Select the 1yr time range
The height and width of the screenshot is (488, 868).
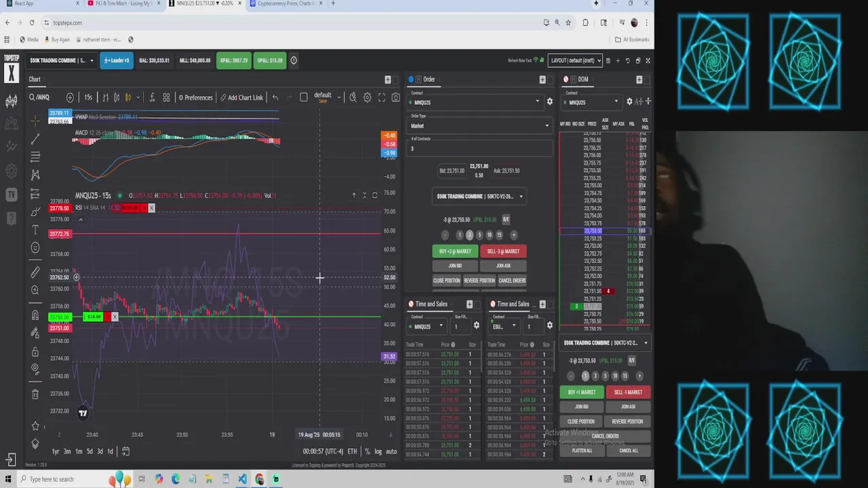coord(56,451)
